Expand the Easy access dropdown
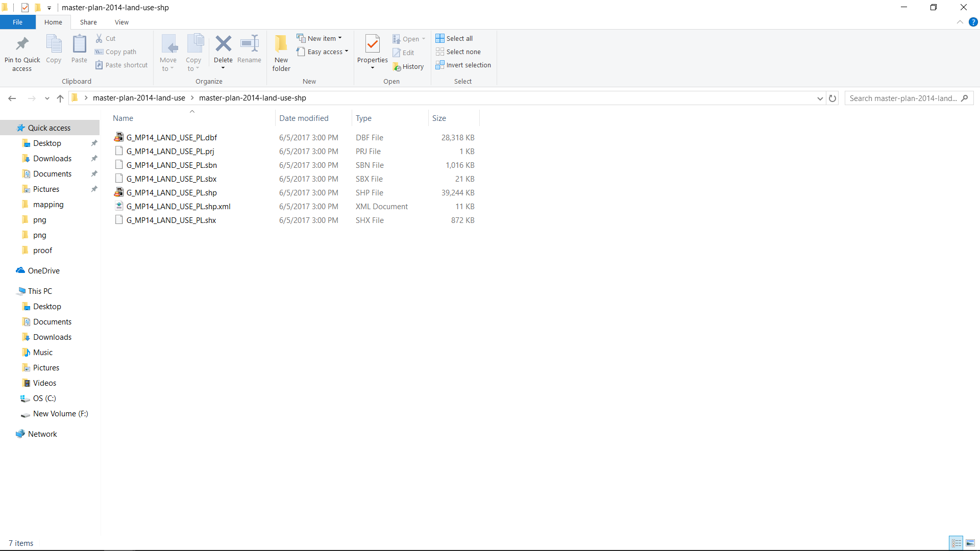 (323, 52)
